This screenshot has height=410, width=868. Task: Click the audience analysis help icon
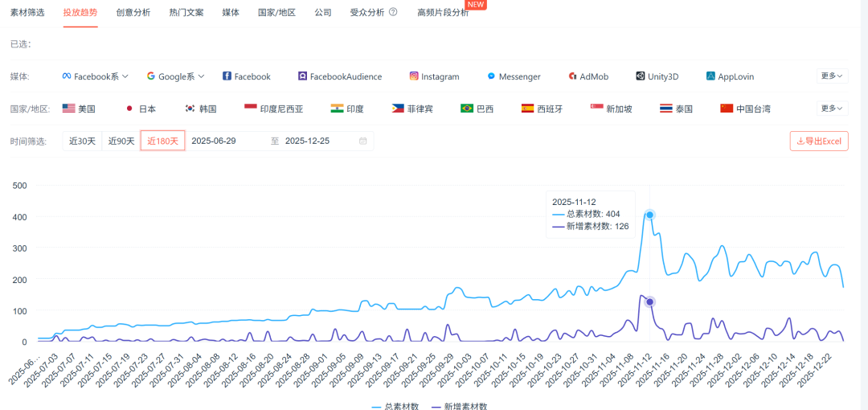point(393,13)
